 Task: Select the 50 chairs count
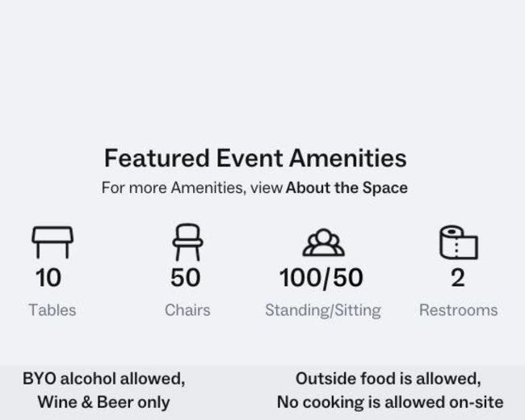coord(186,278)
